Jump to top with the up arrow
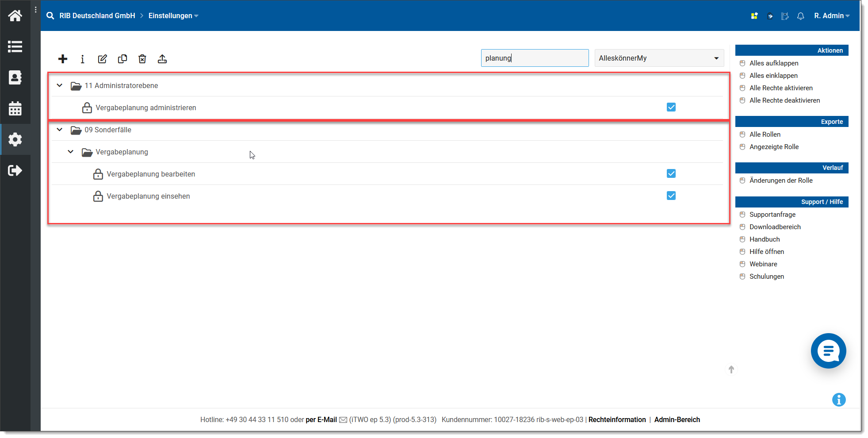This screenshot has height=438, width=868. [x=731, y=369]
